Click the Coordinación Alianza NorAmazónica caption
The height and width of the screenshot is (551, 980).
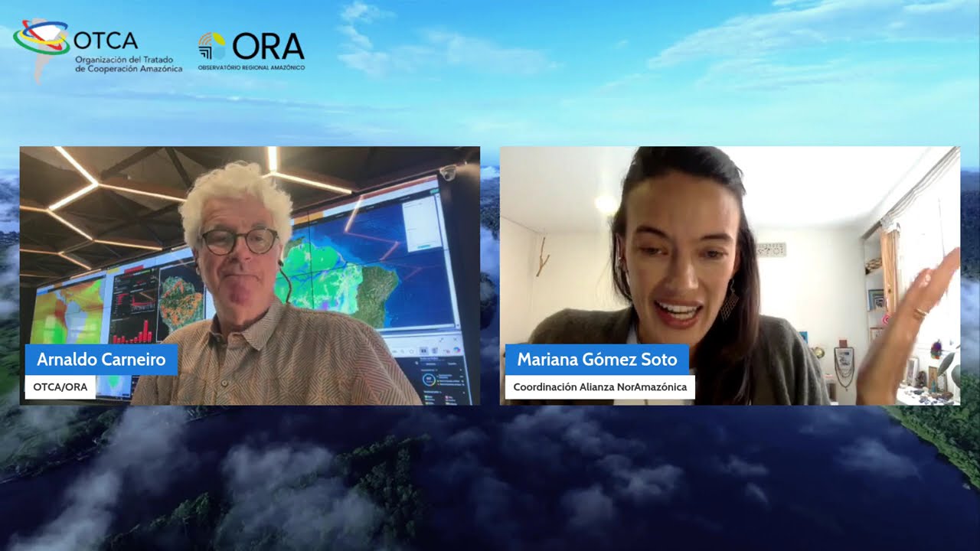(600, 387)
